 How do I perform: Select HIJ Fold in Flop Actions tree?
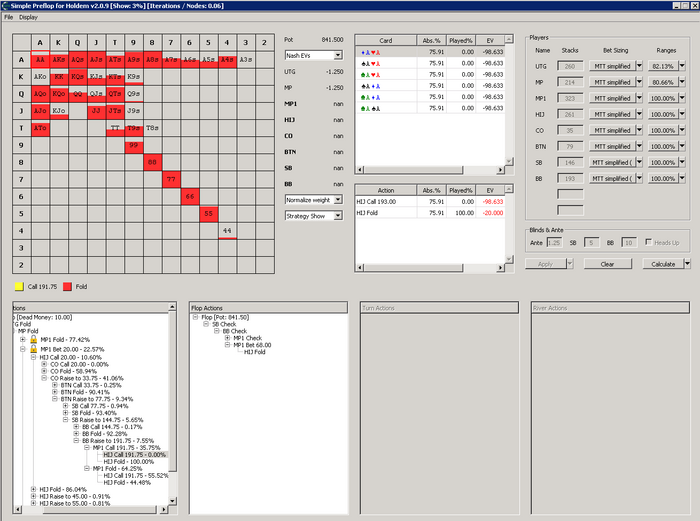pyautogui.click(x=254, y=352)
